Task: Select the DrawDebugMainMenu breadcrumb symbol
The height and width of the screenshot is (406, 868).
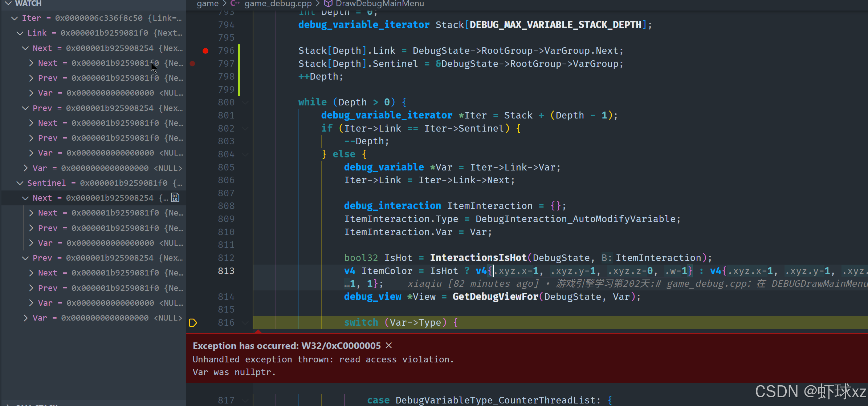Action: click(x=380, y=4)
